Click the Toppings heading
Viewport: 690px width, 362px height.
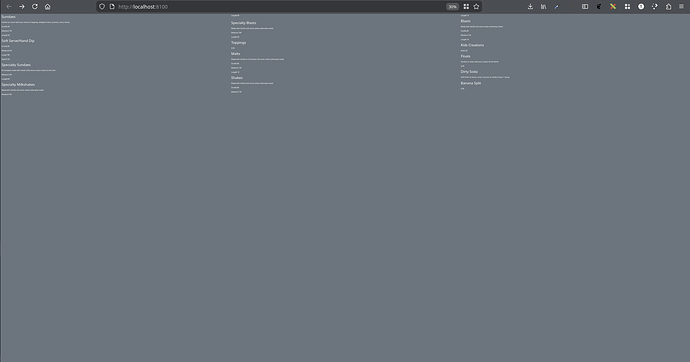click(239, 43)
